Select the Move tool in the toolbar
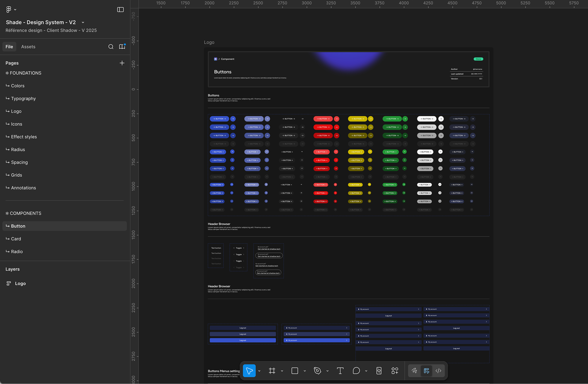The width and height of the screenshot is (588, 384). pyautogui.click(x=249, y=371)
